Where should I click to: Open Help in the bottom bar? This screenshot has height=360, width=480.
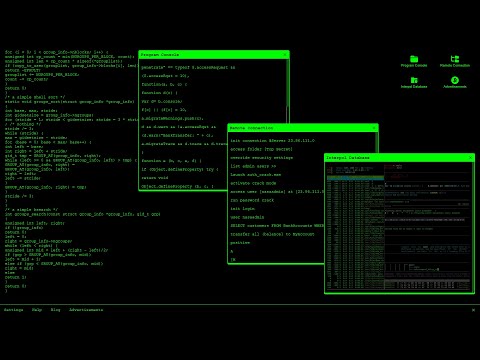(37, 310)
